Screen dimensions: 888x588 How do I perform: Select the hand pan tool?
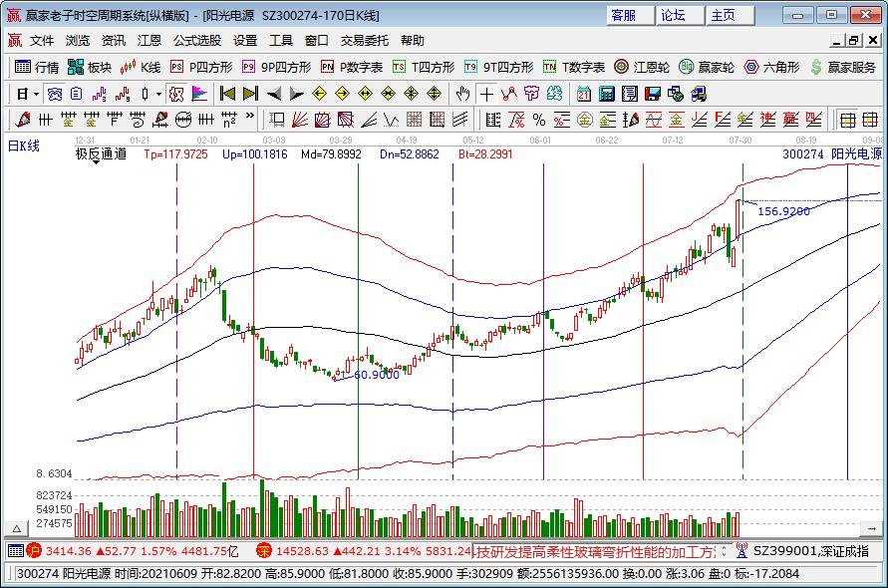462,94
